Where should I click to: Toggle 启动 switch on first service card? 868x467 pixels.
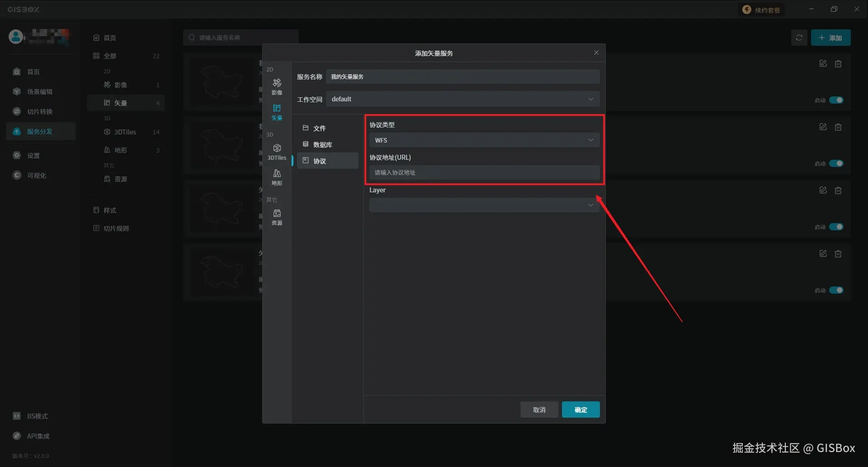point(836,100)
